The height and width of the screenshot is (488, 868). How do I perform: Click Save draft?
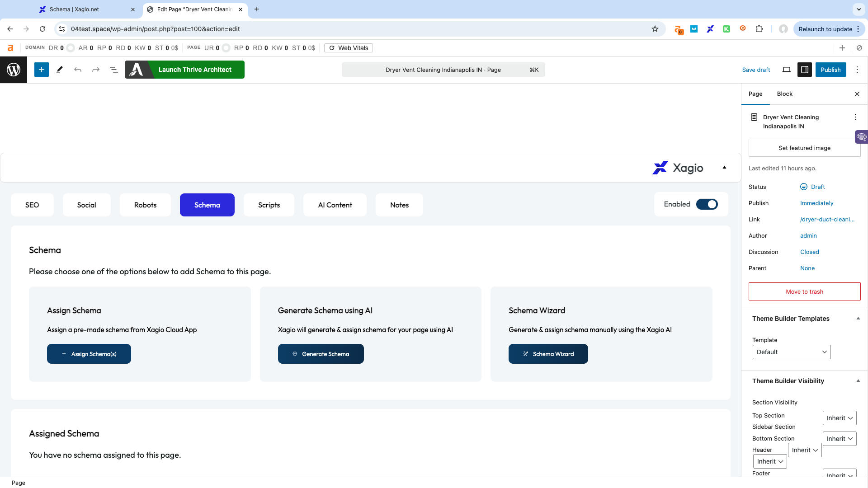click(756, 70)
